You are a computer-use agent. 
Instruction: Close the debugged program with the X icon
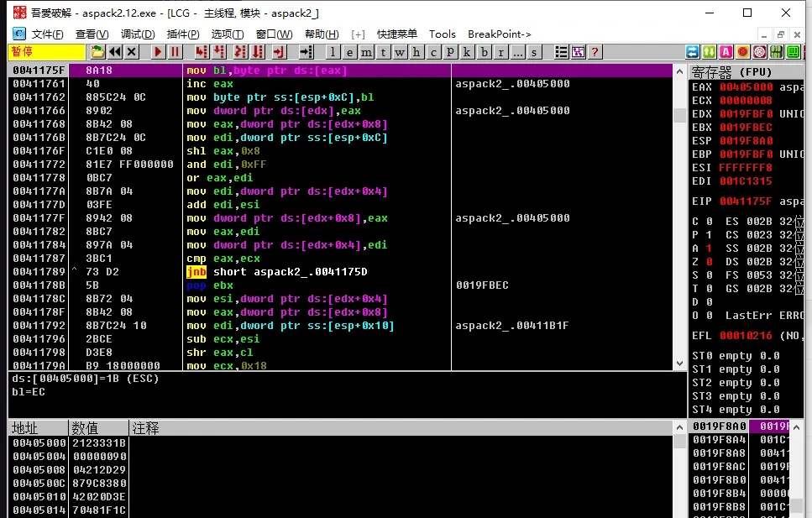[132, 52]
